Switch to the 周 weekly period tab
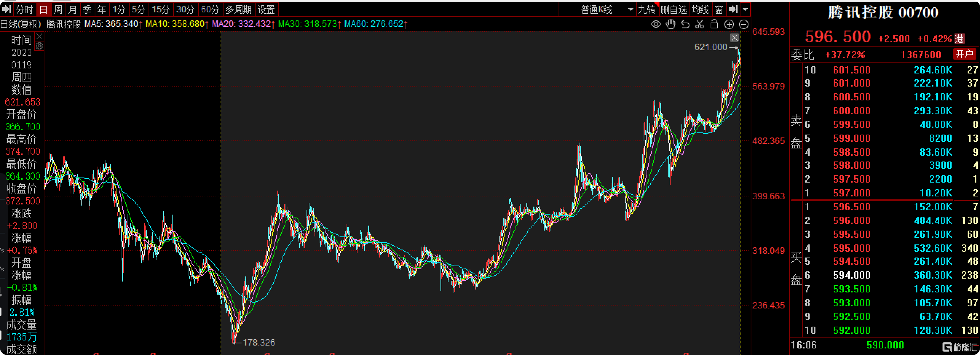Viewport: 980px width, 355px height. point(58,9)
